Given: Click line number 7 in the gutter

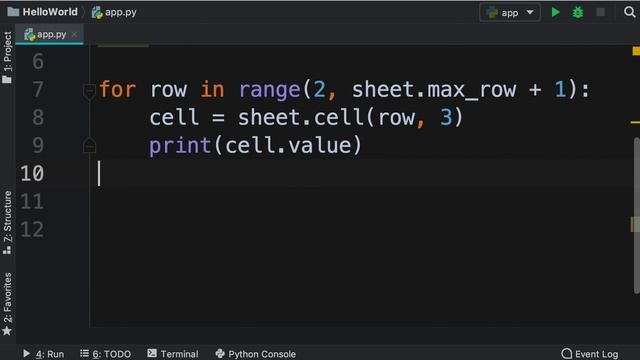Looking at the screenshot, I should click(x=38, y=89).
